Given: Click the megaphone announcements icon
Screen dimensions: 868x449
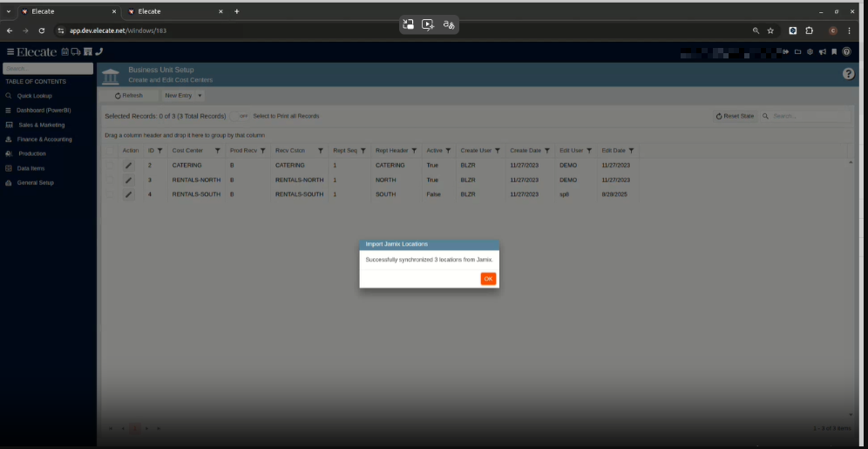Looking at the screenshot, I should point(822,51).
